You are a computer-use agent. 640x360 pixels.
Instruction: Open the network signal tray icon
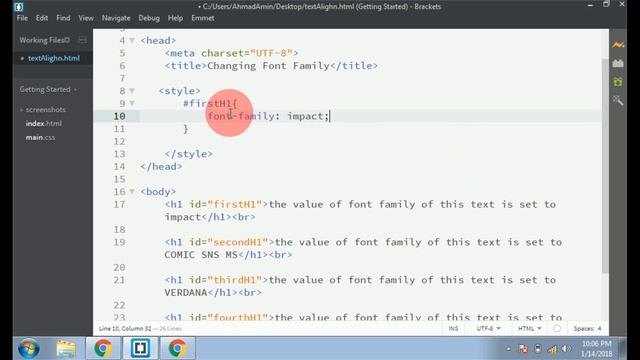pos(552,349)
